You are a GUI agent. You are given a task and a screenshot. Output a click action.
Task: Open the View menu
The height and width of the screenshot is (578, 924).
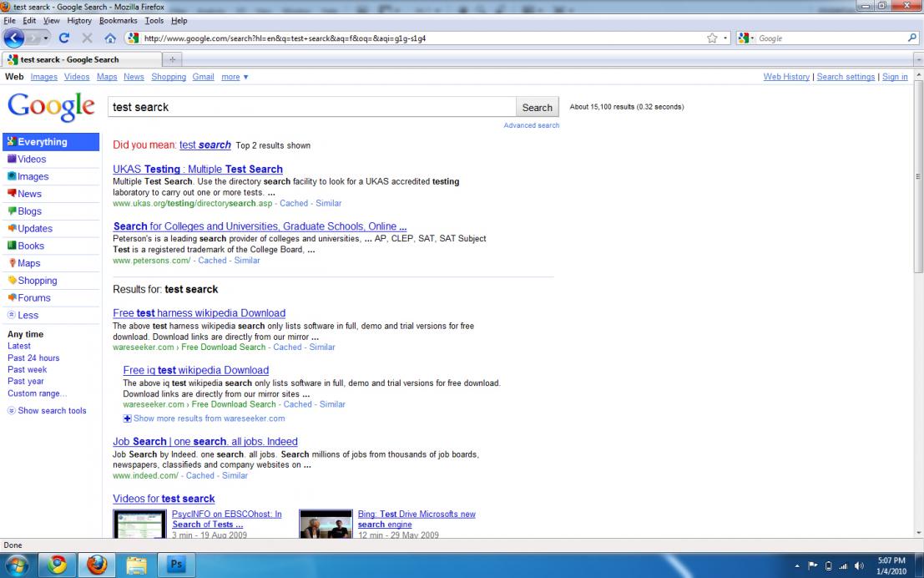[x=51, y=21]
